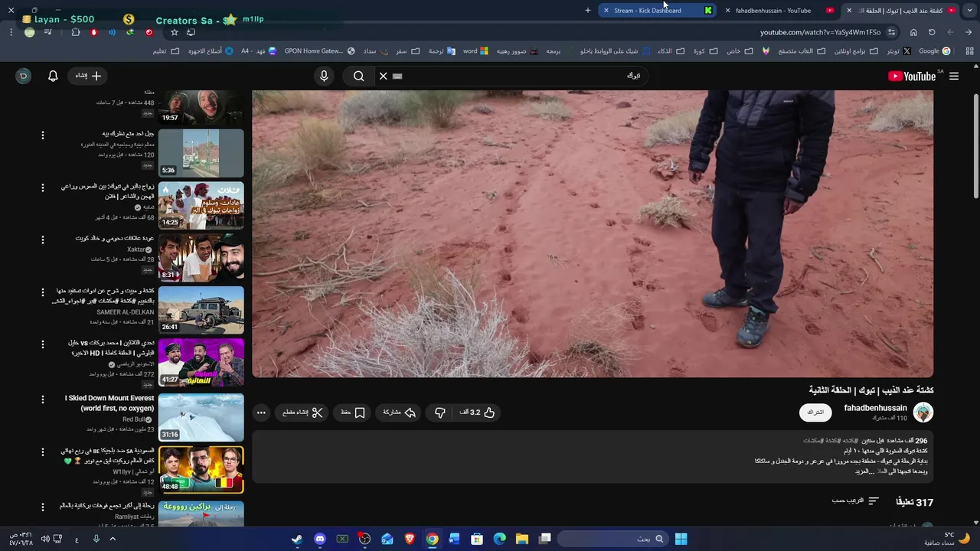The width and height of the screenshot is (980, 551).
Task: Open options menu for 14:25 wedding video
Action: coord(43,187)
